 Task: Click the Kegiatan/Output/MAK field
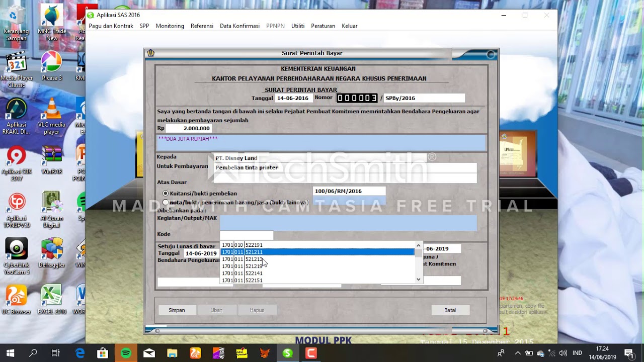coord(348,223)
